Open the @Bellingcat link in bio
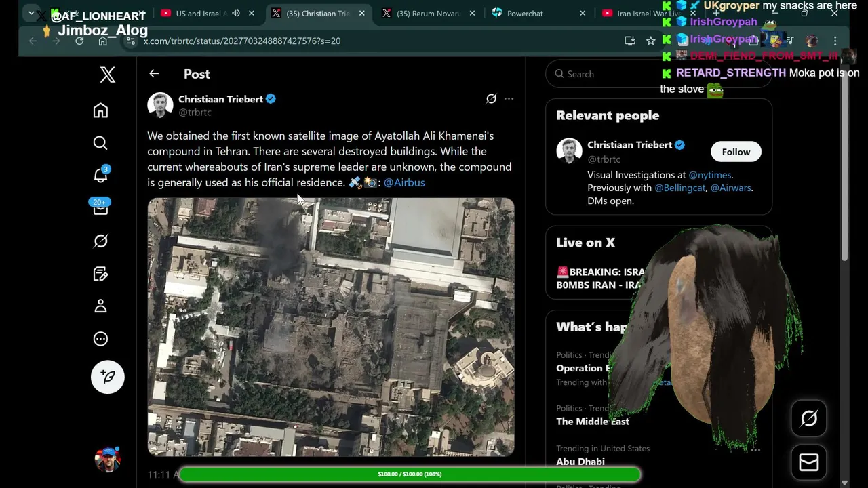The width and height of the screenshot is (868, 488). click(680, 188)
